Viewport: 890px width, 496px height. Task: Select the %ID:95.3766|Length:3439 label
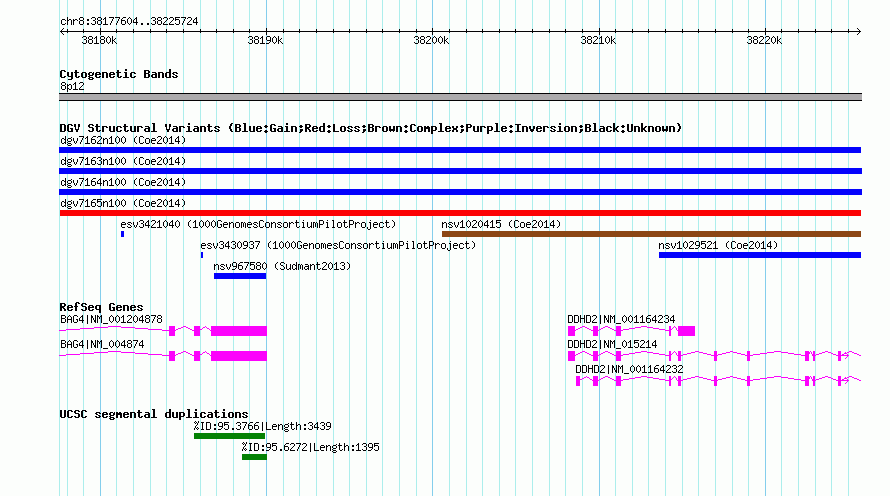(x=262, y=426)
